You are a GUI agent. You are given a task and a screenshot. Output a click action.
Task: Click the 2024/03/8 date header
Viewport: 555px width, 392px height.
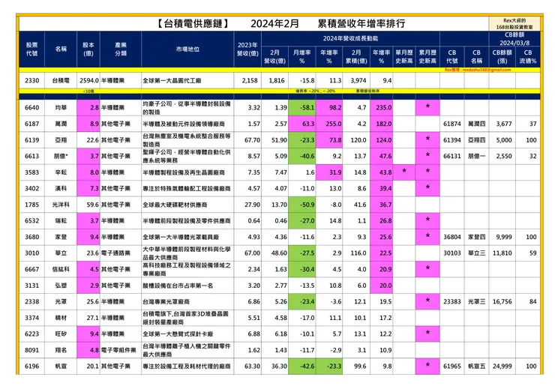514,43
